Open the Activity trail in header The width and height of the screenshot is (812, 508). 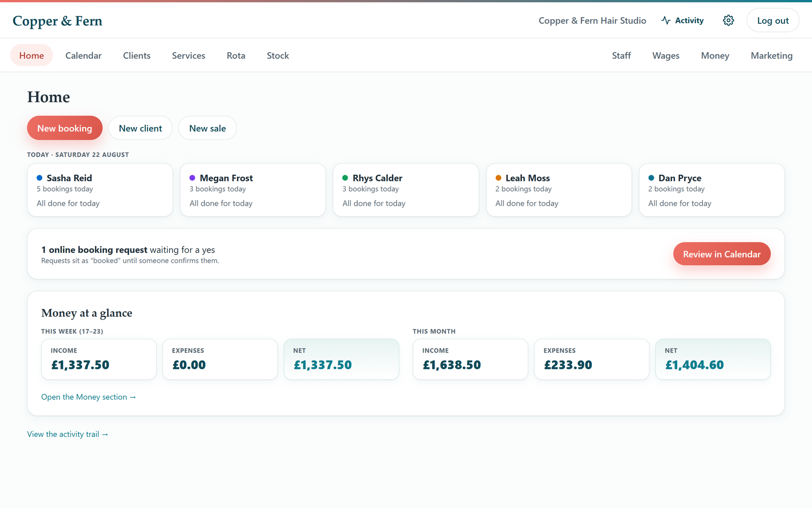pyautogui.click(x=683, y=20)
